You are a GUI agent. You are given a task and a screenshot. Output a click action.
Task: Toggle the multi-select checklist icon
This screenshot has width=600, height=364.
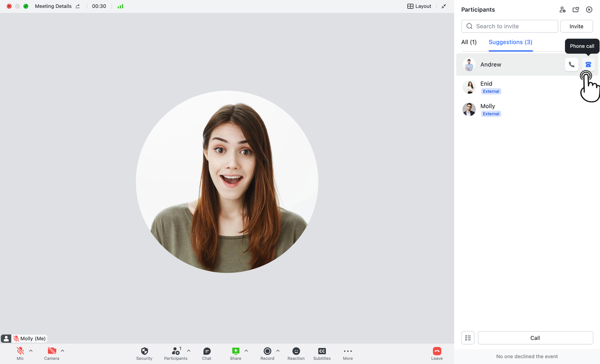click(x=468, y=338)
